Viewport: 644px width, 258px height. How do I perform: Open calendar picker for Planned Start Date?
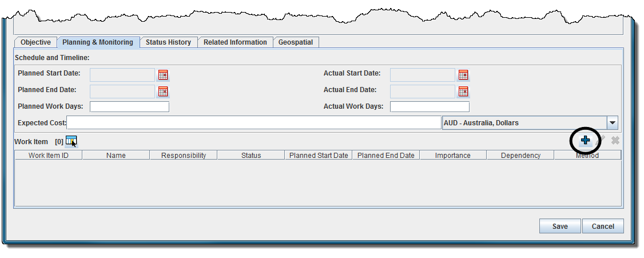point(163,74)
